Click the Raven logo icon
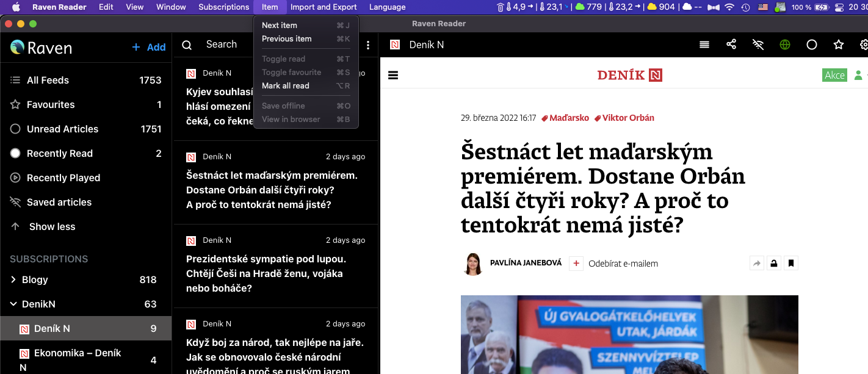This screenshot has width=868, height=374. point(17,47)
